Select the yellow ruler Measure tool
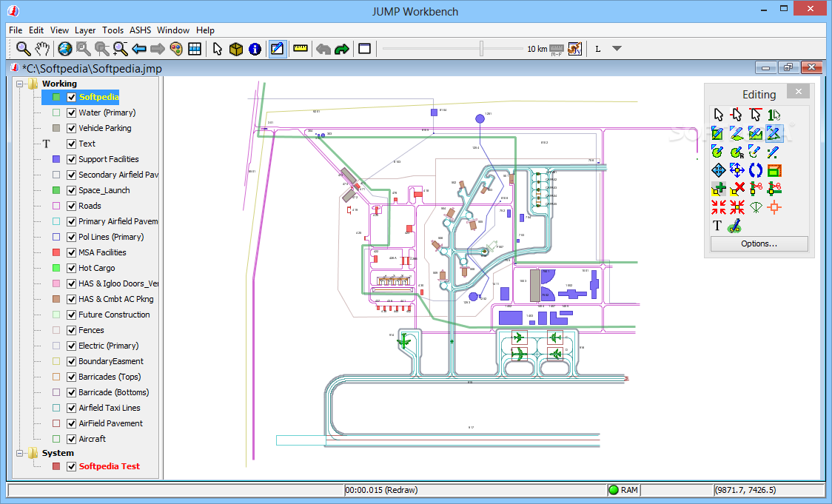 pyautogui.click(x=301, y=49)
